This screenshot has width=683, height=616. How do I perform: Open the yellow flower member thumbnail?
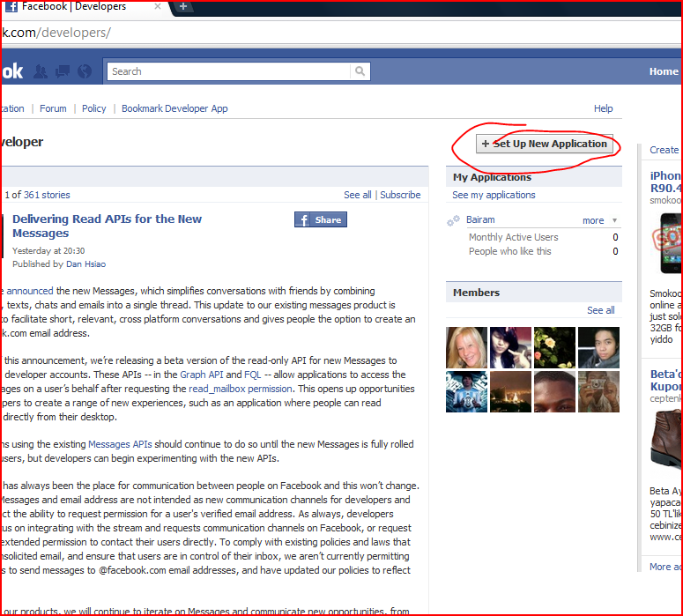(x=554, y=347)
